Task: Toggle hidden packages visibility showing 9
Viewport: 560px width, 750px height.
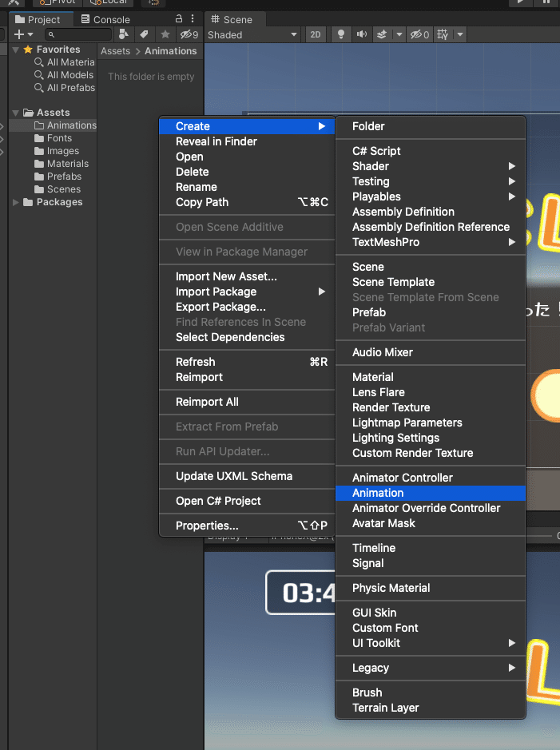Action: (x=189, y=34)
